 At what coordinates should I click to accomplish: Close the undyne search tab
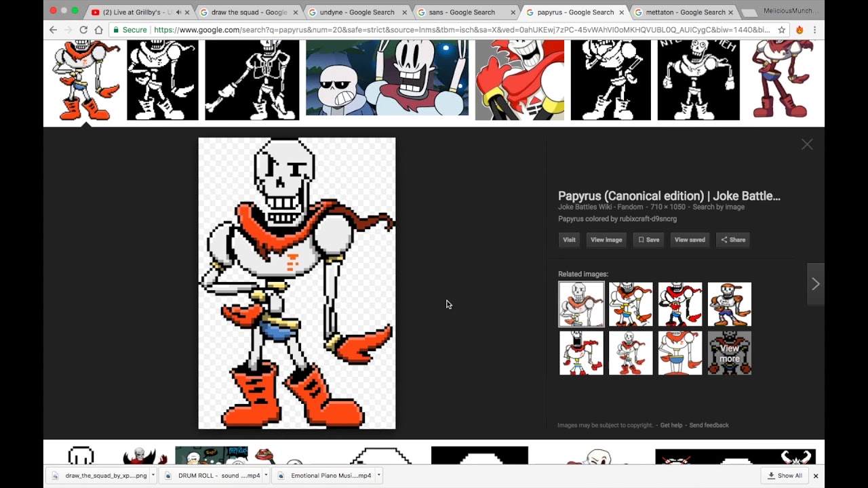(x=404, y=12)
